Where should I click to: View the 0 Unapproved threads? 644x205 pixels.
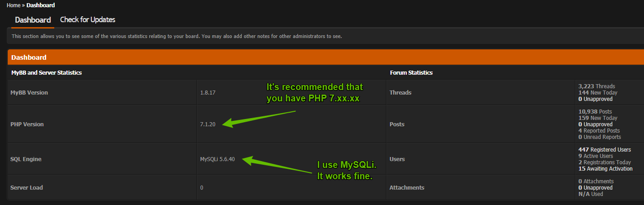coord(596,99)
